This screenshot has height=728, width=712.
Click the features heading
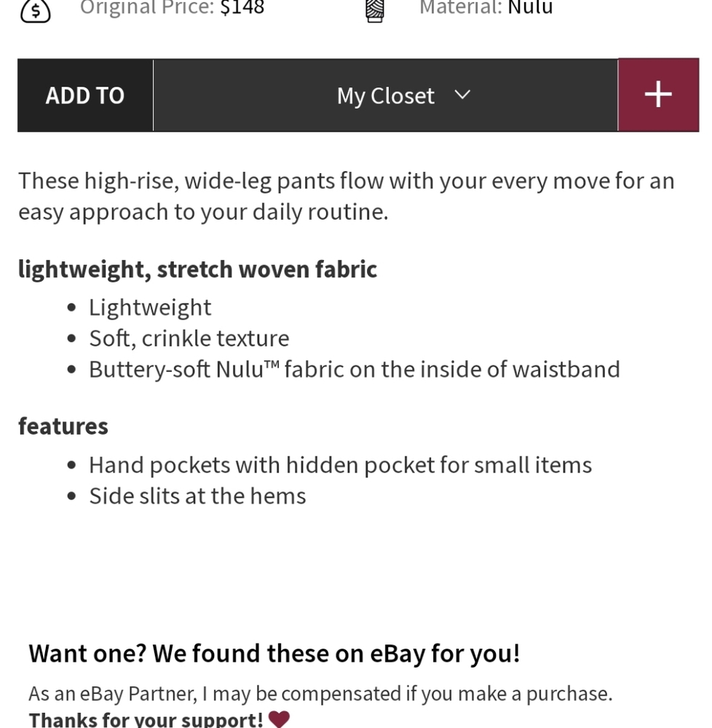tap(63, 426)
